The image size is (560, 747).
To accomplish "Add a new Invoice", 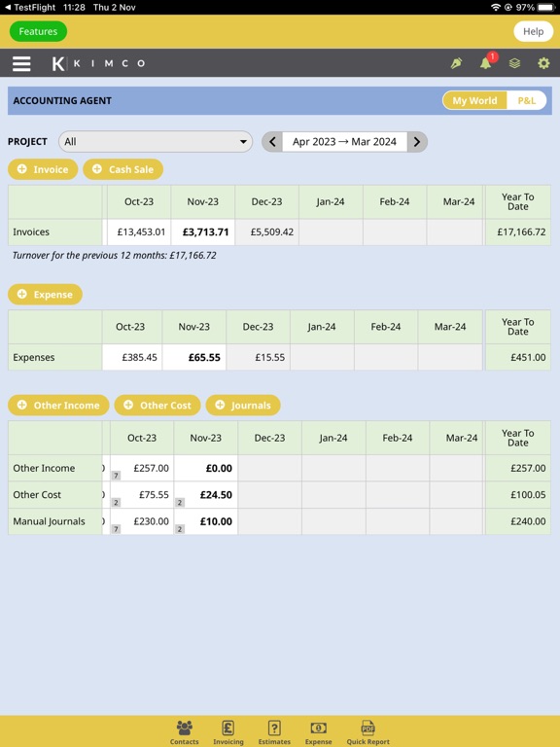I will (43, 169).
